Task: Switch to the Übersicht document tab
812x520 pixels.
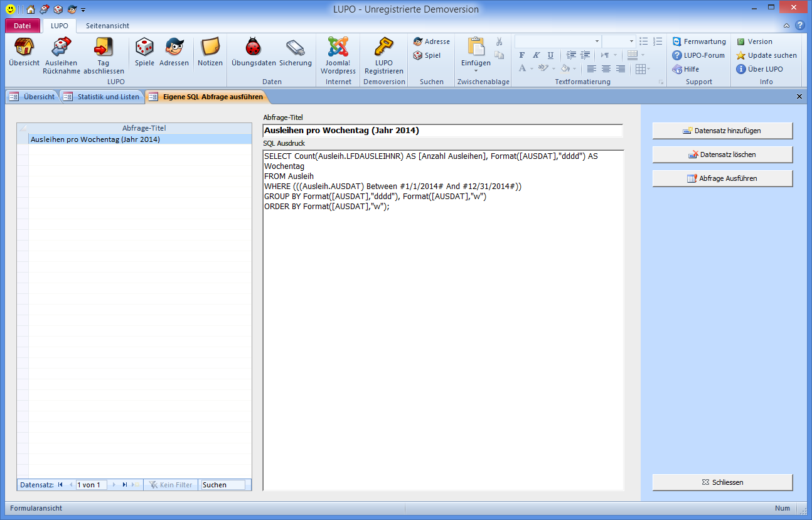Action: click(33, 97)
